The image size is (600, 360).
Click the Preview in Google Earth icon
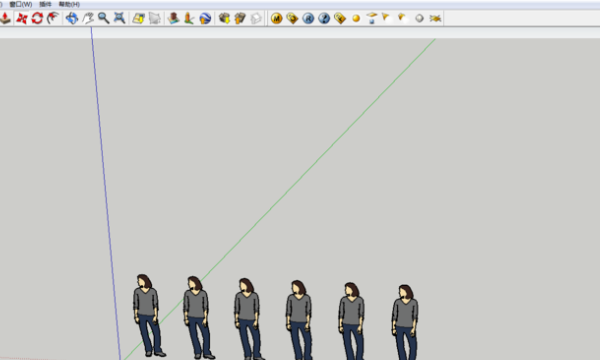point(205,18)
